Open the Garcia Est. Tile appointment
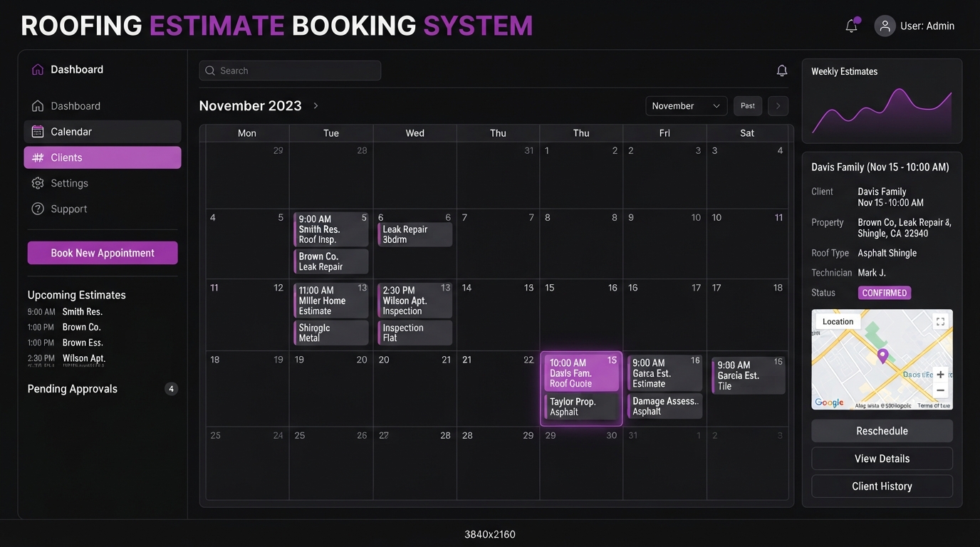 click(x=749, y=375)
